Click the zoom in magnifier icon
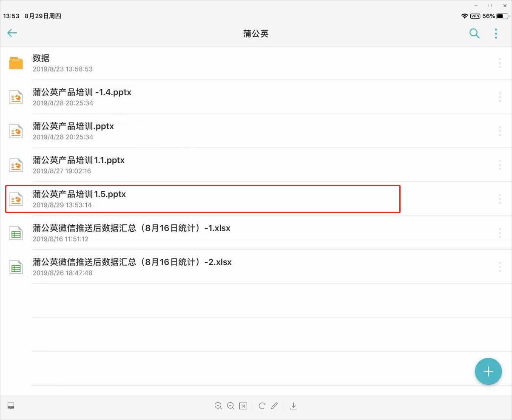512x420 pixels. 218,406
